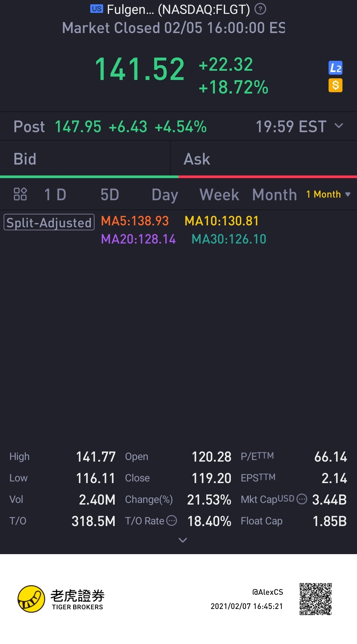Screen dimensions: 357x644
Task: Tap the @AlexCS username
Action: [x=268, y=592]
